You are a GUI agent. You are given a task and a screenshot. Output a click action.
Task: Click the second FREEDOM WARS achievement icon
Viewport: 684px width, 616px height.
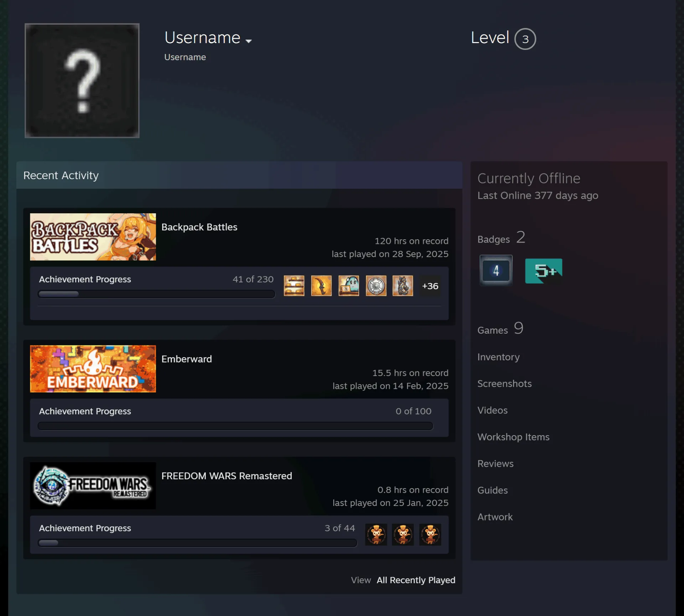point(403,534)
